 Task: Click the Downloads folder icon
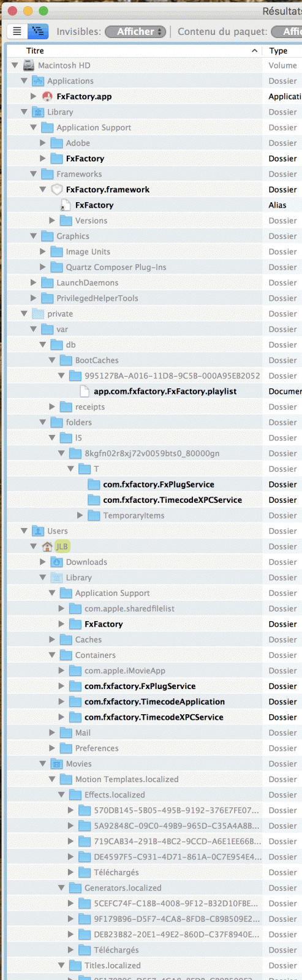(x=56, y=562)
